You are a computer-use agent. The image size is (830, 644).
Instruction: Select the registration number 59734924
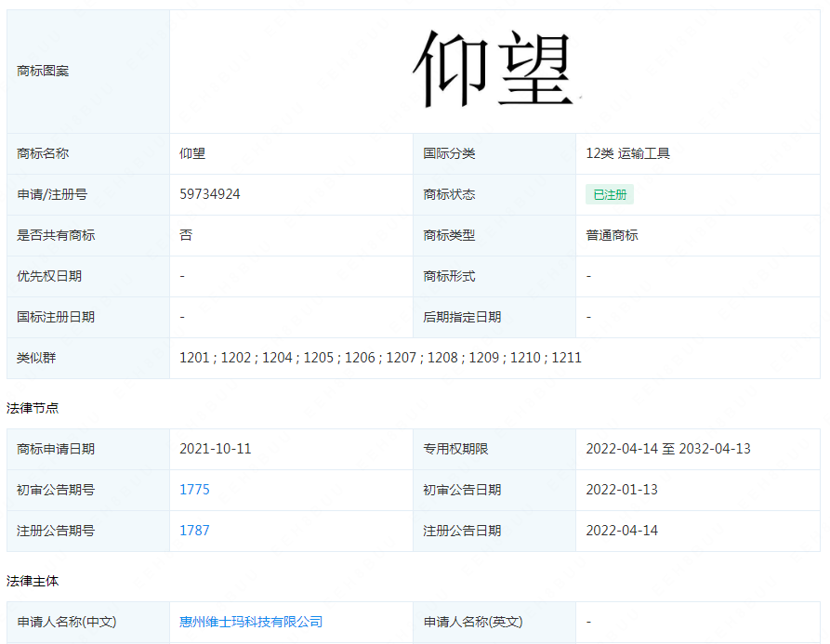[210, 194]
